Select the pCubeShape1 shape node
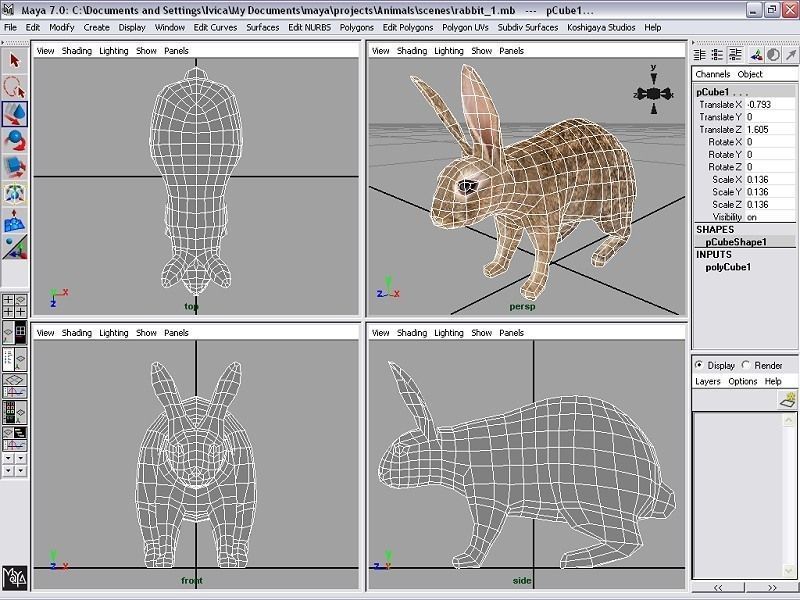The width and height of the screenshot is (800, 600). click(x=736, y=242)
